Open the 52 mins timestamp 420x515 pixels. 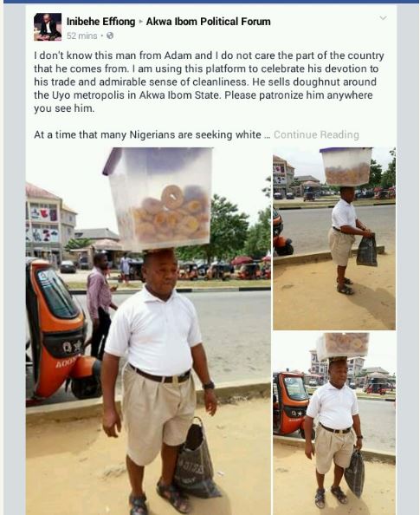(81, 36)
